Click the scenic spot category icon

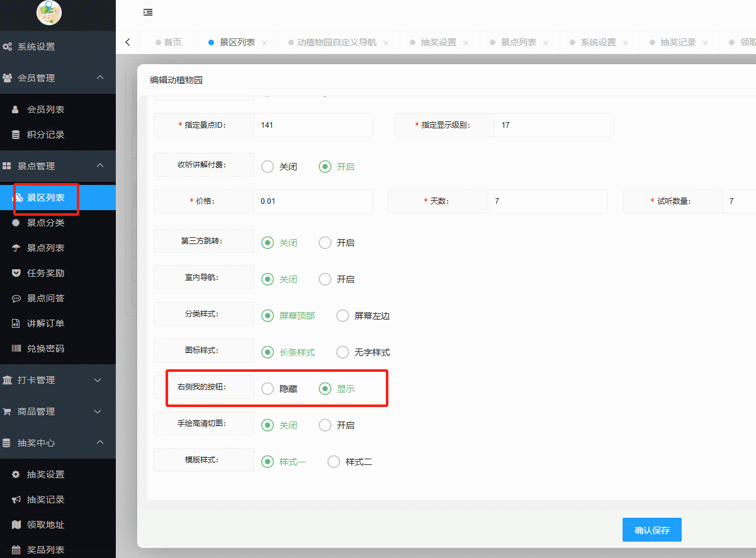[16, 223]
